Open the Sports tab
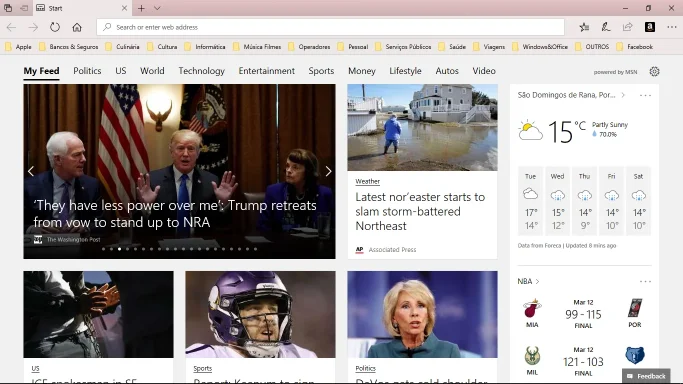This screenshot has height=384, width=683. (321, 71)
